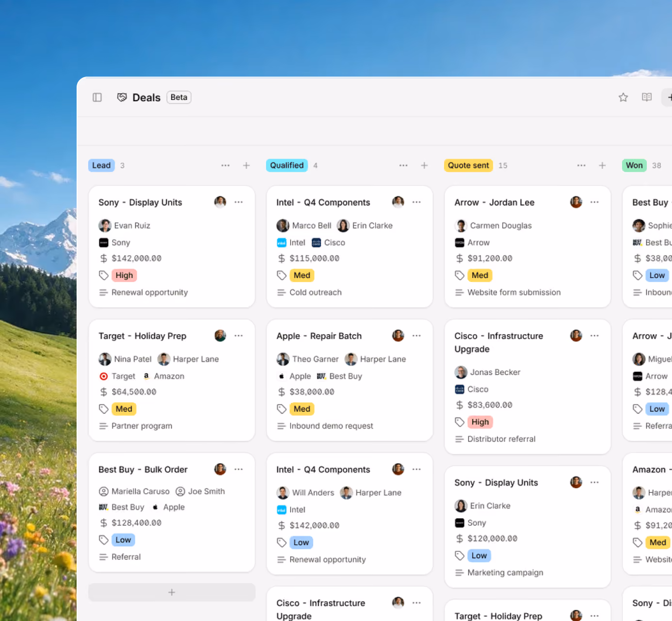Click owner avatar on Apple - Repair Batch

[398, 336]
